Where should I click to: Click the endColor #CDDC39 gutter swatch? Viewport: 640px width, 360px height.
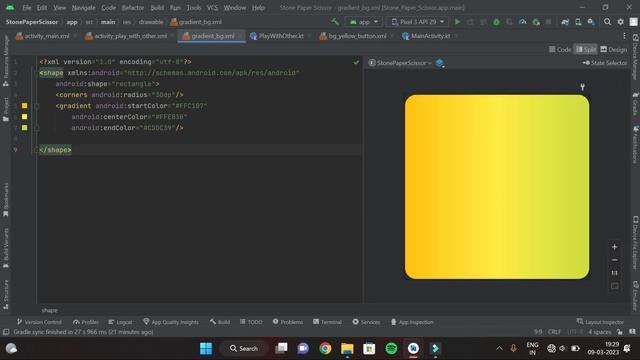tap(24, 128)
